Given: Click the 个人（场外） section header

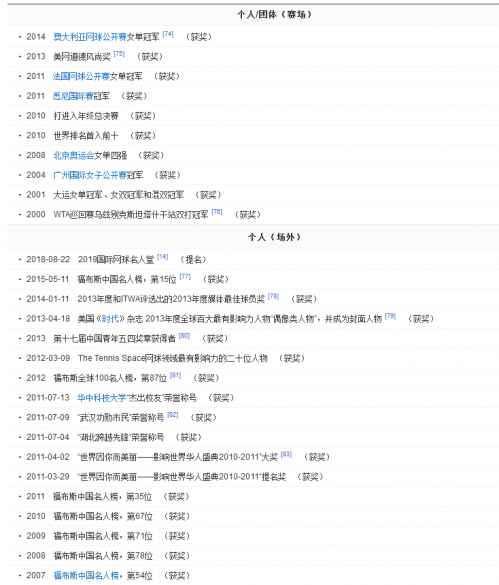Looking at the screenshot, I should pos(274,237).
